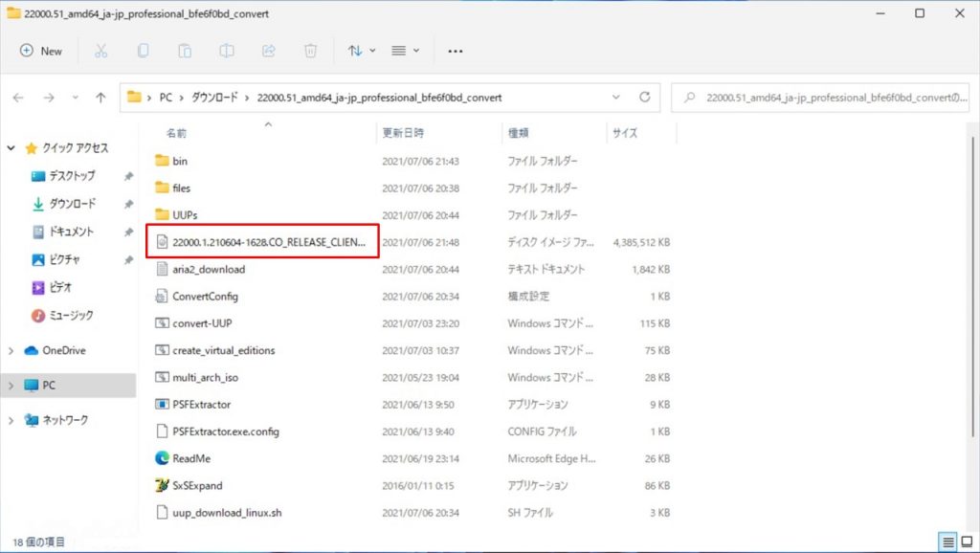Select the files folder icon
The width and height of the screenshot is (980, 553).
[x=162, y=188]
